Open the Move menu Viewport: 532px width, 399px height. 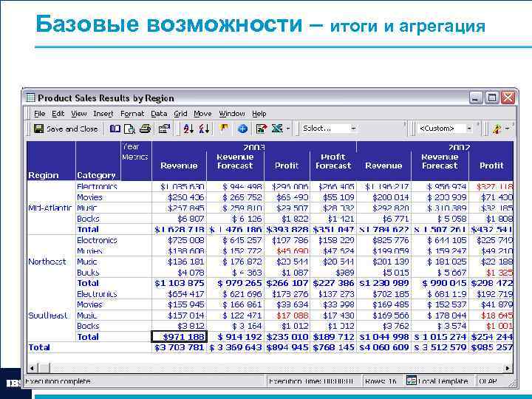coord(202,114)
